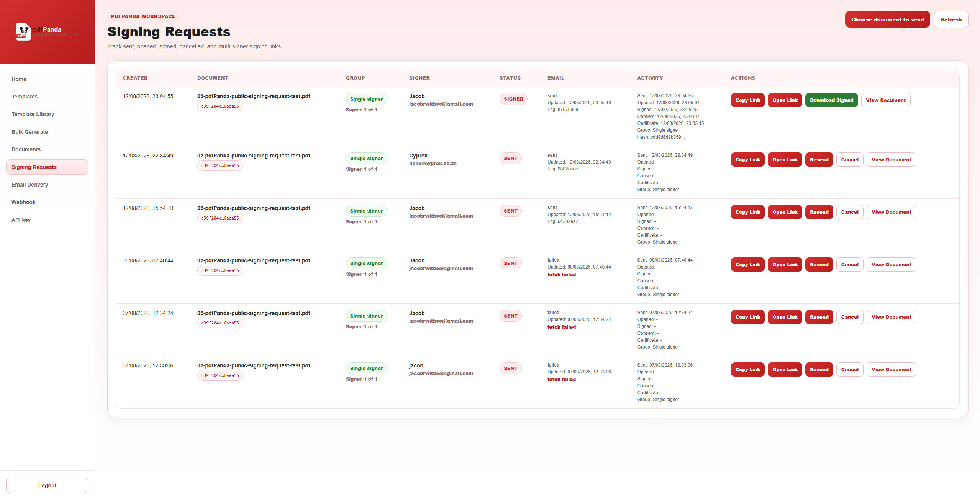The width and height of the screenshot is (980, 498).
Task: View Document for the 08/08/2026 request
Action: 891,265
